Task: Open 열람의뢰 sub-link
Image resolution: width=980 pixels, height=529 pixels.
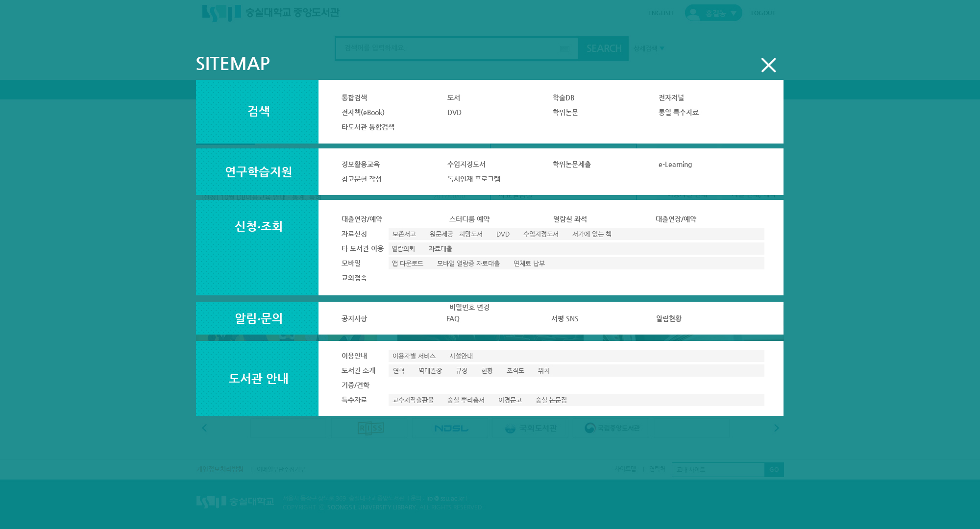Action: click(403, 249)
